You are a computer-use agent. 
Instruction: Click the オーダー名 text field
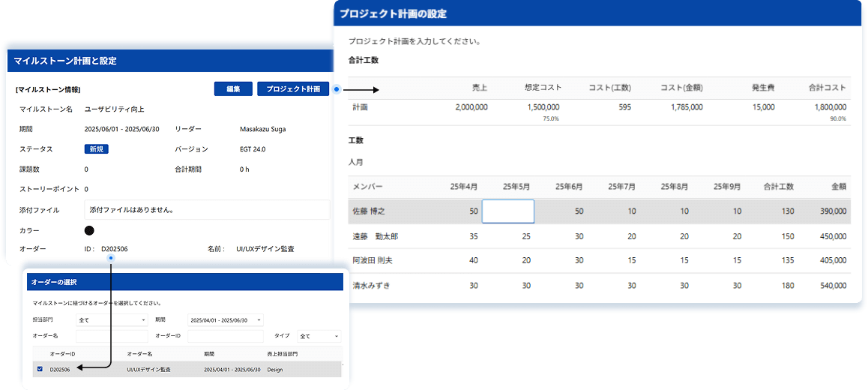(112, 337)
